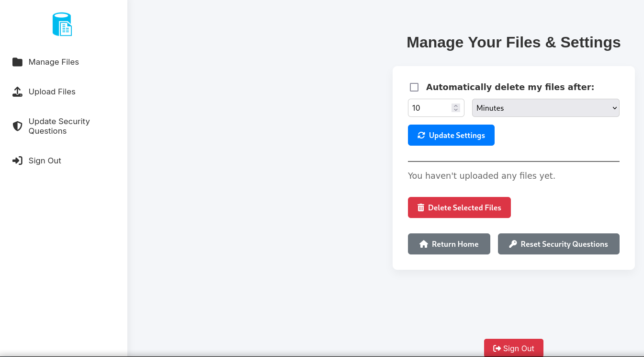The height and width of the screenshot is (357, 644).
Task: Click the sign-out arrow icon in sidebar
Action: [x=17, y=161]
